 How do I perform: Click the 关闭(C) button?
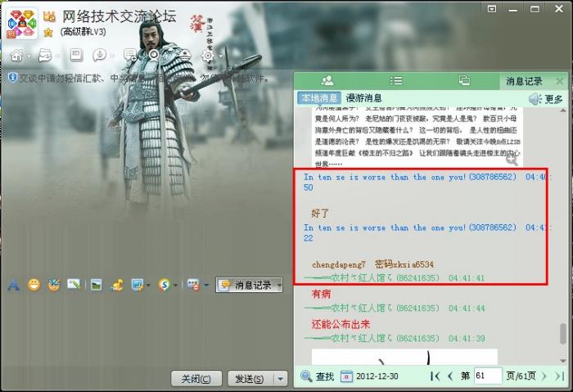(x=196, y=379)
